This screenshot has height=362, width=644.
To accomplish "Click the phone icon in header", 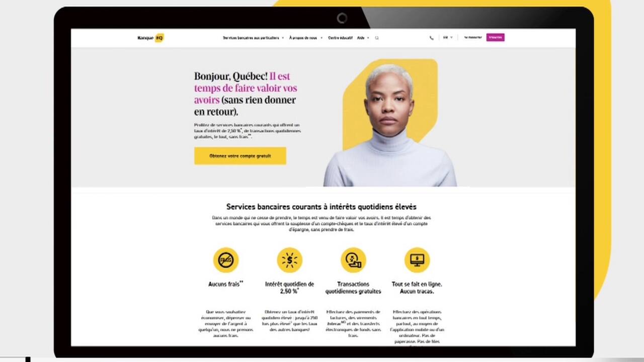I will [431, 38].
